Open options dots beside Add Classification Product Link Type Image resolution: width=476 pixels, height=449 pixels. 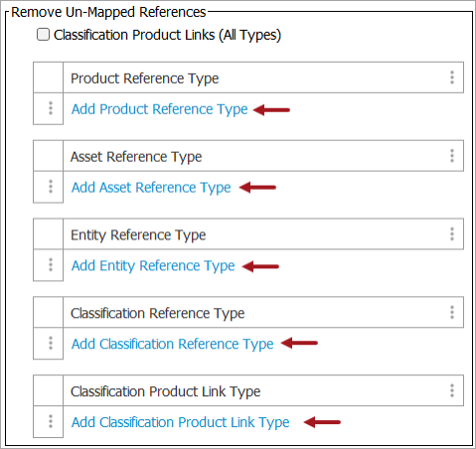pos(51,421)
